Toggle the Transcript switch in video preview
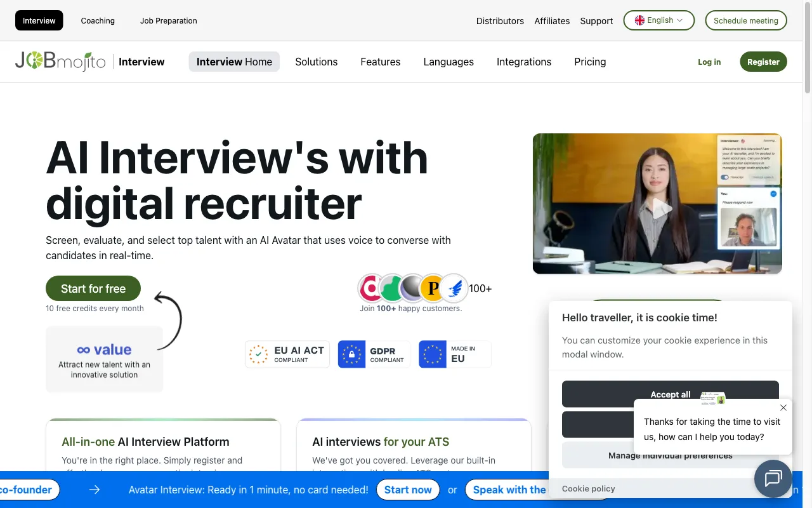This screenshot has width=812, height=508. tap(724, 177)
